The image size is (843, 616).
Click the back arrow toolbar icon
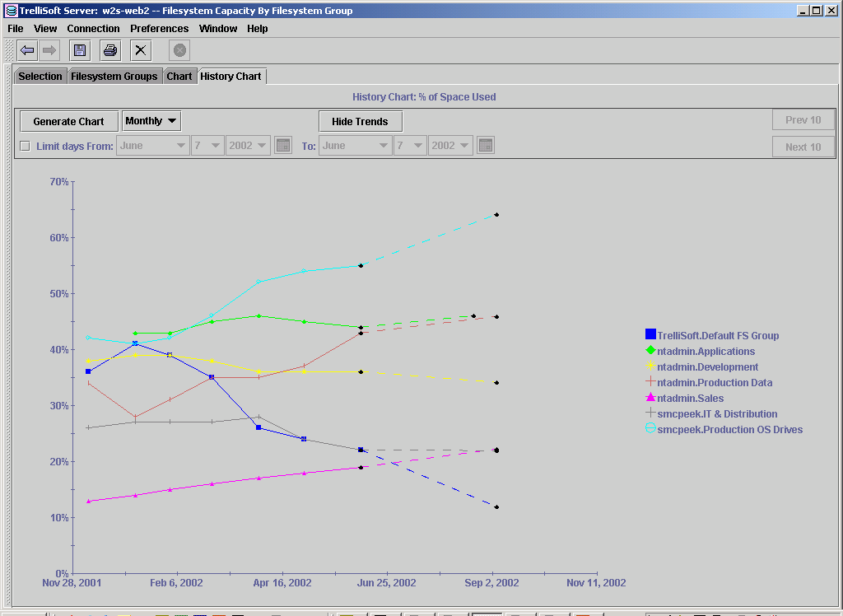click(x=27, y=50)
